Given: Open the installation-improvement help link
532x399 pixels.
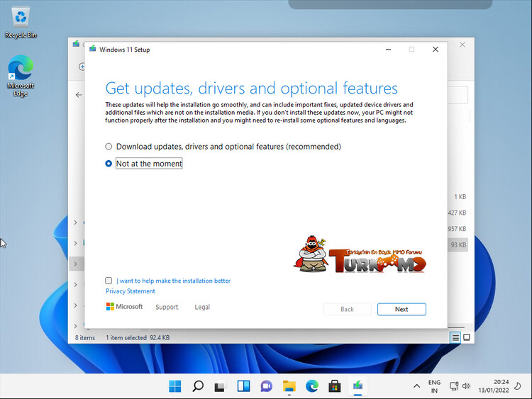Looking at the screenshot, I should coord(173,281).
